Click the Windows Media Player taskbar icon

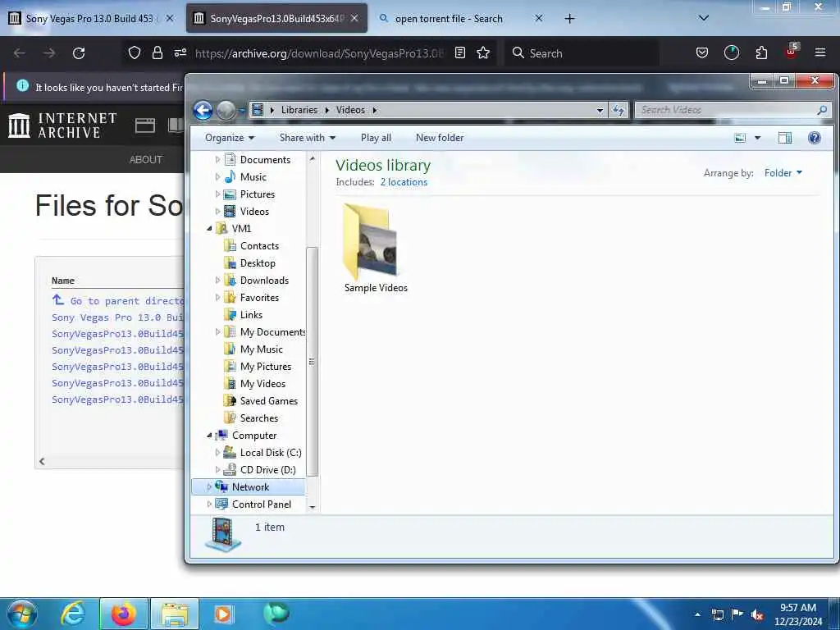(223, 614)
